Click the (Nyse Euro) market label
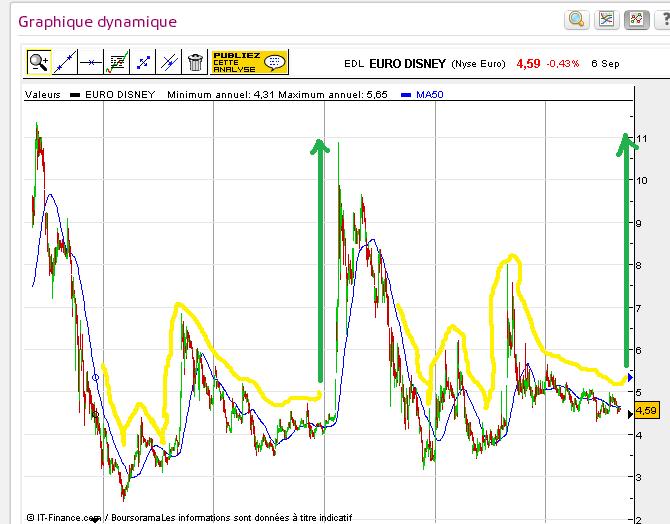The image size is (670, 524). click(478, 64)
